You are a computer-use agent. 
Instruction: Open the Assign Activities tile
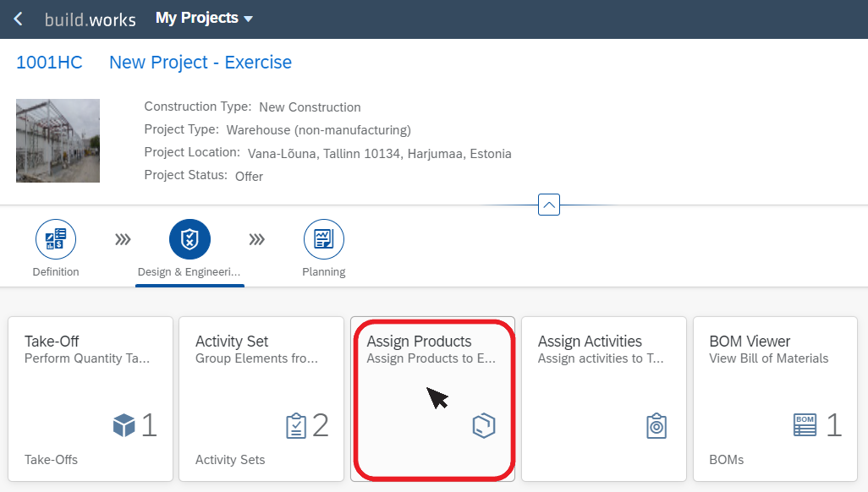[x=604, y=399]
